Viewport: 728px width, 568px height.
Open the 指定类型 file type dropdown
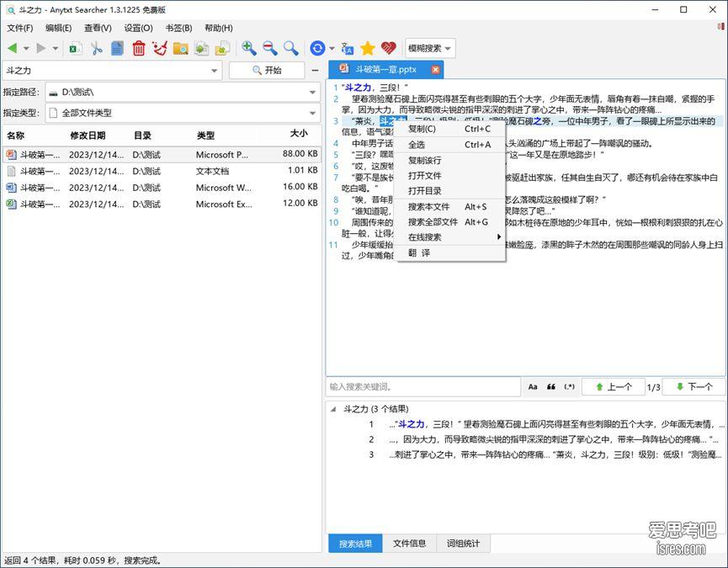[x=313, y=113]
